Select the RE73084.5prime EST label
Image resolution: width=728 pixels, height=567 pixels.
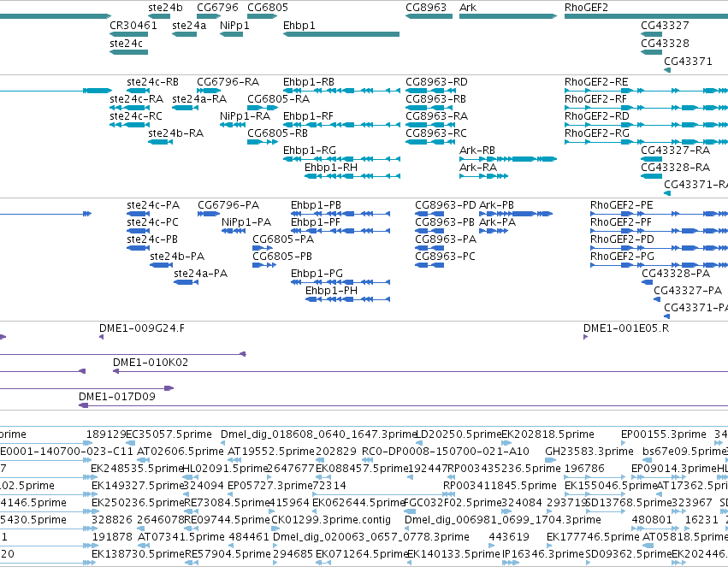(x=228, y=503)
